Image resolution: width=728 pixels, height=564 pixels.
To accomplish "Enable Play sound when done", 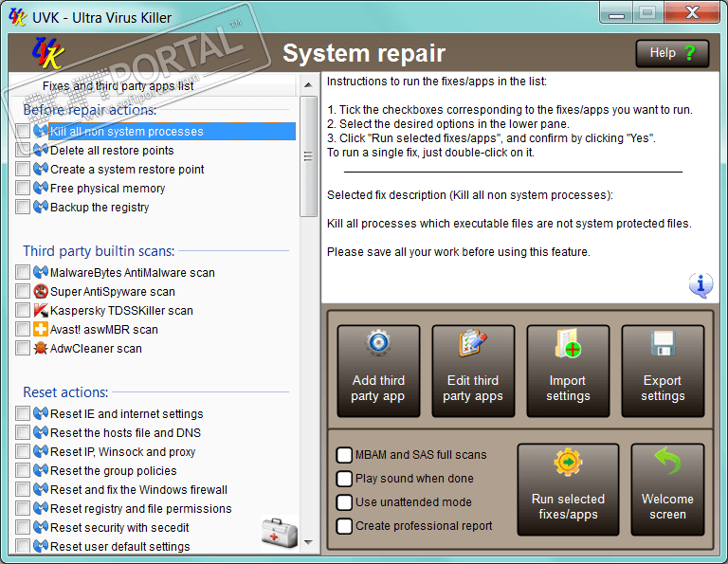I will pos(344,479).
